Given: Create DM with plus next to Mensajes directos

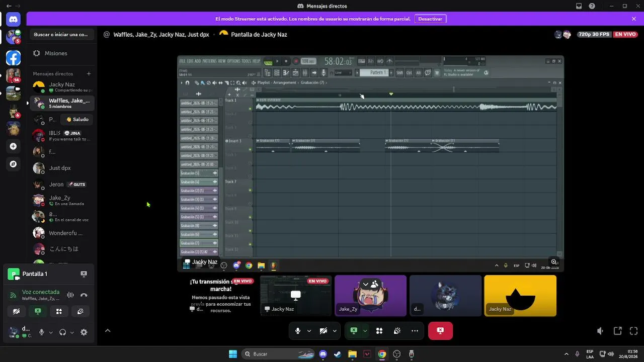Looking at the screenshot, I should tap(89, 73).
